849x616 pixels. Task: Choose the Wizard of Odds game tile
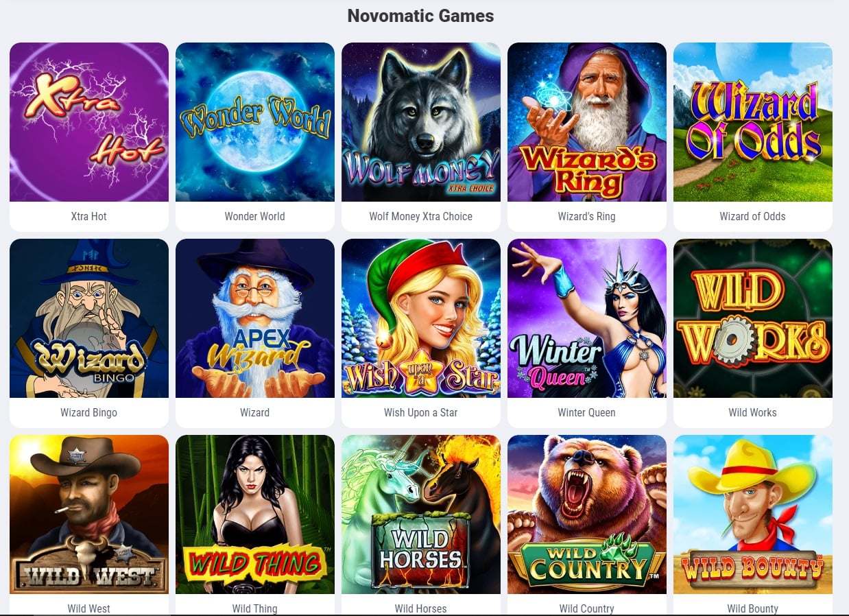753,122
